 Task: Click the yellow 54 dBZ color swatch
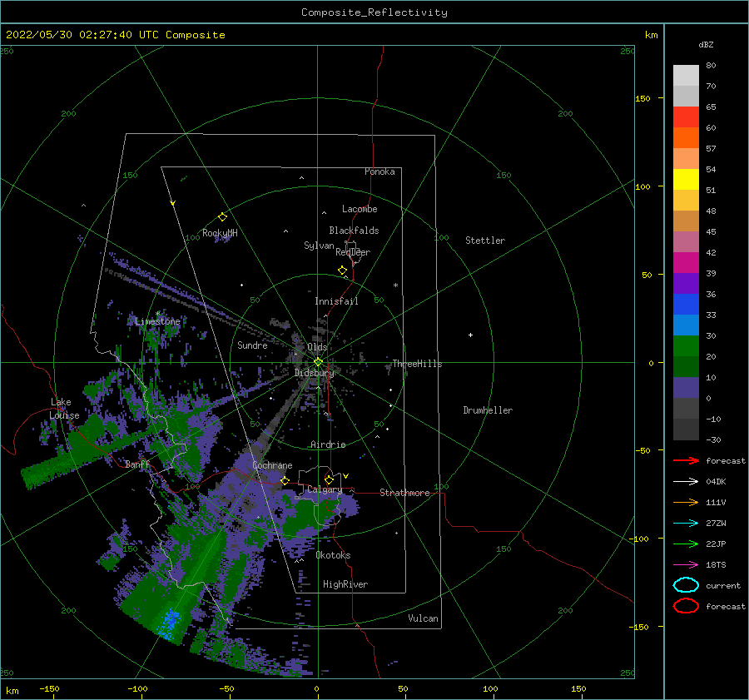pyautogui.click(x=686, y=180)
